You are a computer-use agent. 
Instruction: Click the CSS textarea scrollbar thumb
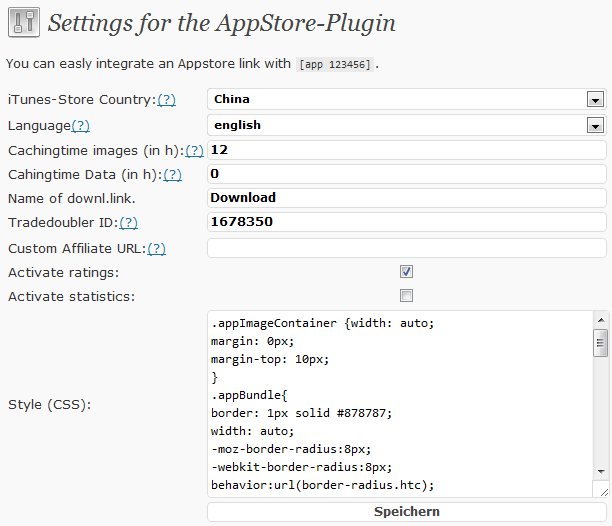click(600, 343)
